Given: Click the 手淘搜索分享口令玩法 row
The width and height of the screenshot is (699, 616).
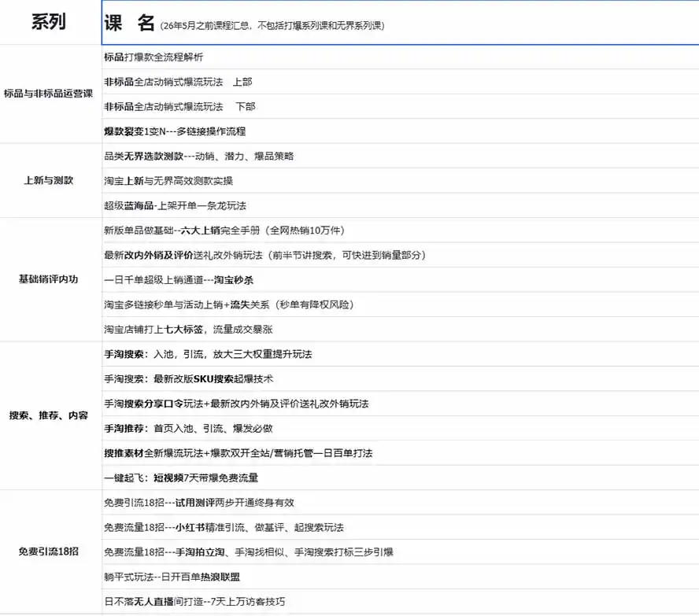Looking at the screenshot, I should [401, 403].
